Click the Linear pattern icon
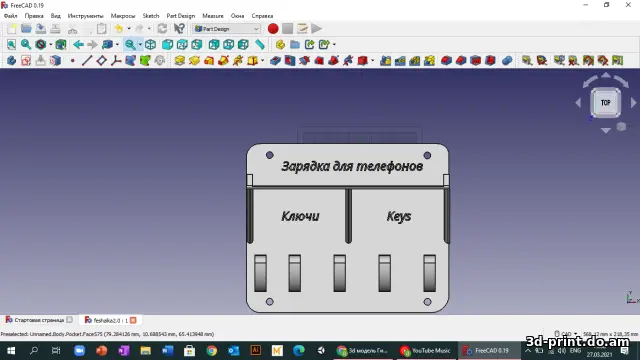The image size is (640, 360). [400, 61]
